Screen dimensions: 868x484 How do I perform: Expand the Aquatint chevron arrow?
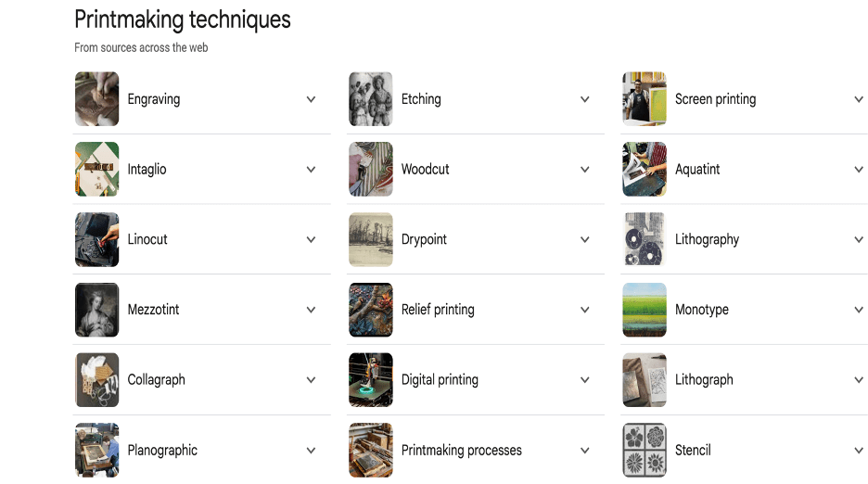click(x=859, y=170)
